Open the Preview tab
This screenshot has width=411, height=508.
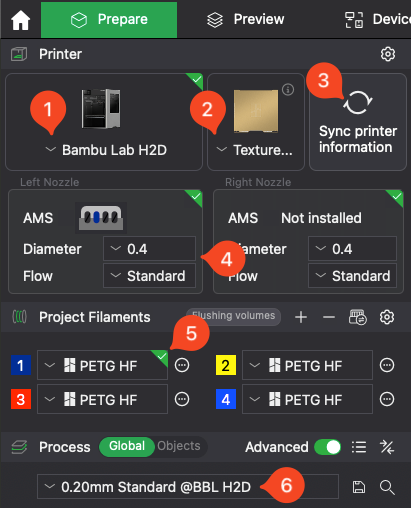coord(246,20)
